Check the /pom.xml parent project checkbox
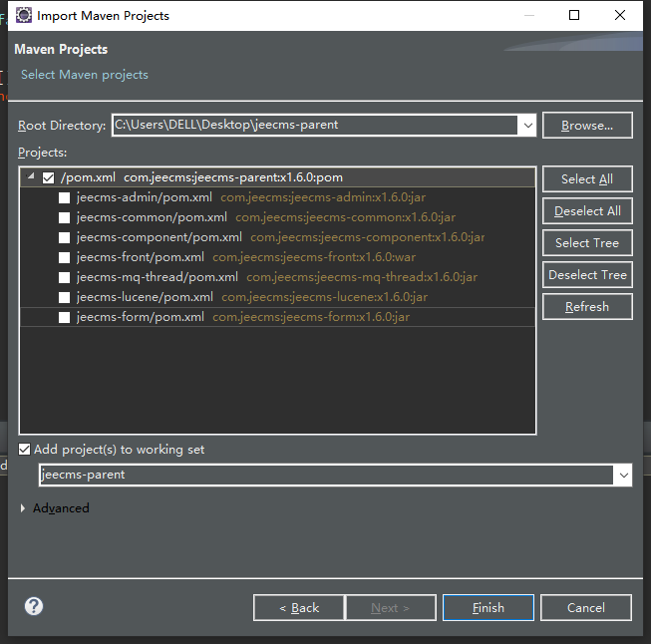The height and width of the screenshot is (644, 651). coord(49,177)
